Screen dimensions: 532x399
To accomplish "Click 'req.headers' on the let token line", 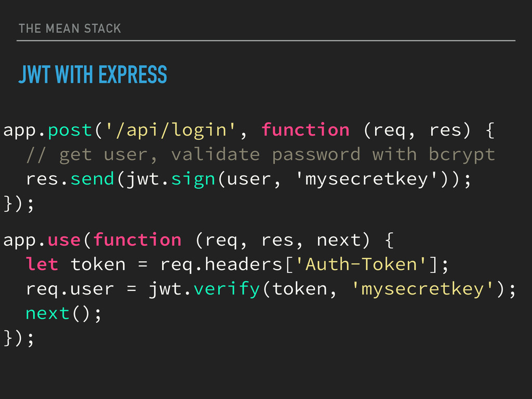I will click(x=221, y=264).
